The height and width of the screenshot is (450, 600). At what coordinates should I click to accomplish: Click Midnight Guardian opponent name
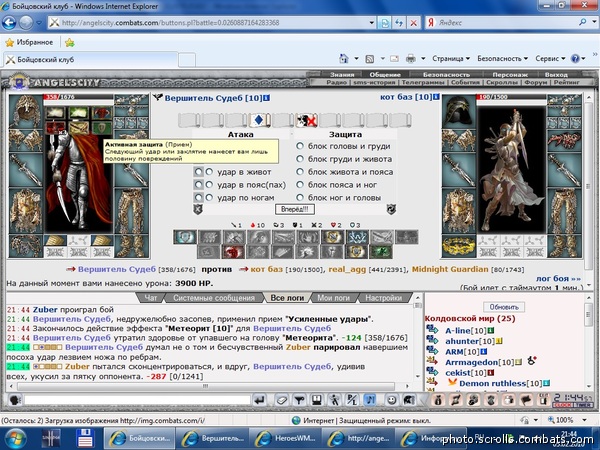pos(450,269)
